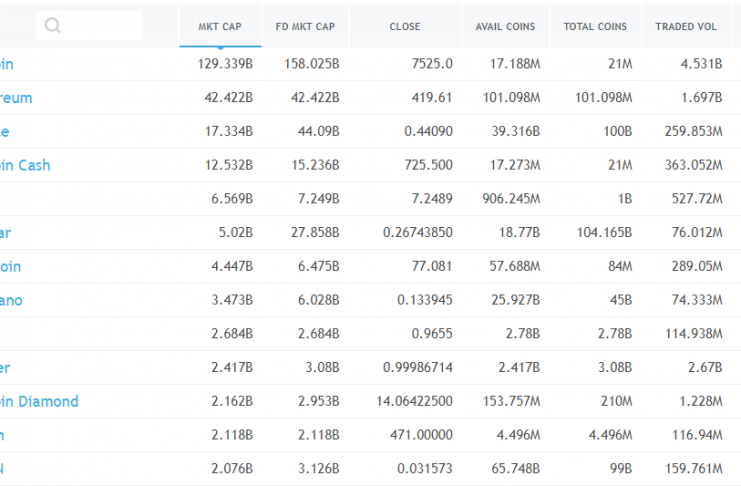
Task: Select market cap value 3.473B
Action: (x=232, y=300)
